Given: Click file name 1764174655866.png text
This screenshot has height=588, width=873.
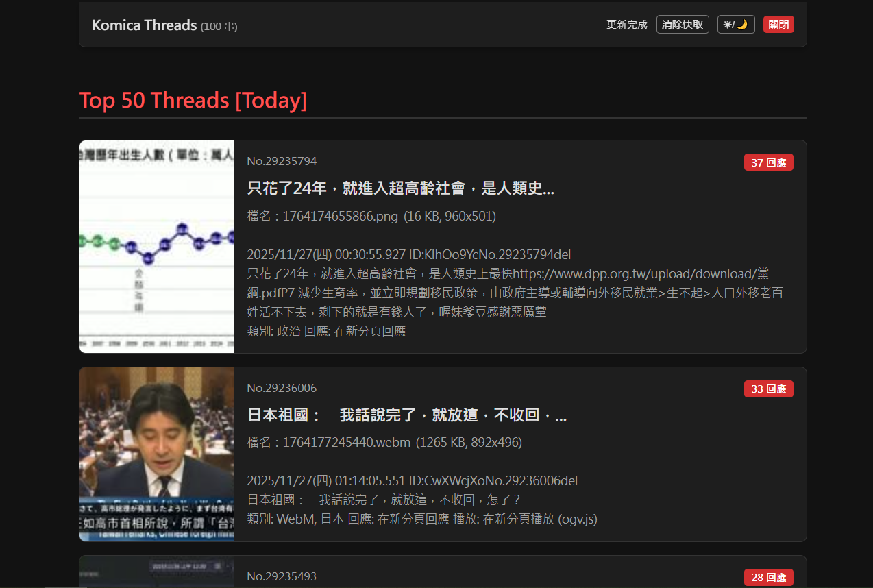Looking at the screenshot, I should coord(371,217).
